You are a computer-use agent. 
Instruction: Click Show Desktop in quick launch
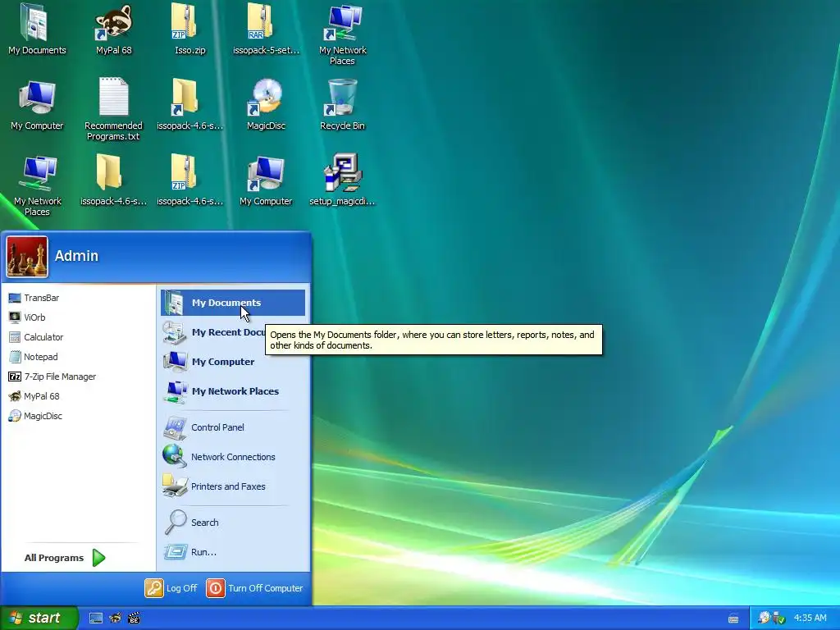pos(96,619)
